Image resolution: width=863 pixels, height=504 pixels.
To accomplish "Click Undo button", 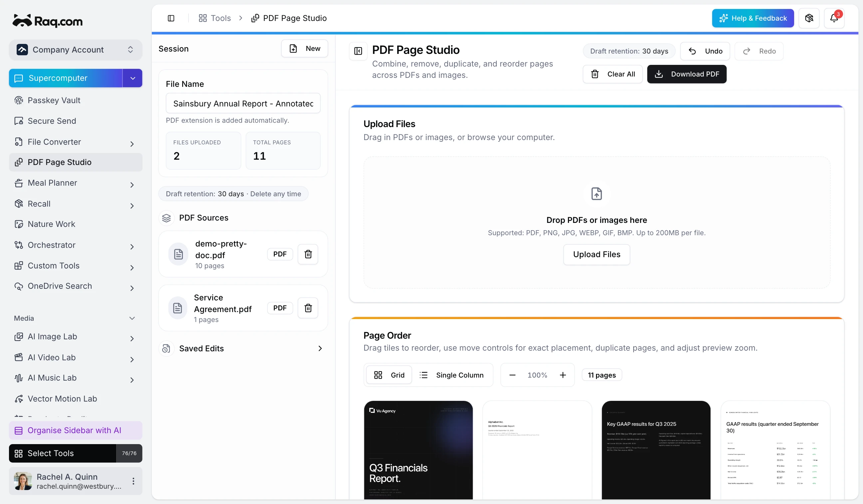I will tap(705, 51).
